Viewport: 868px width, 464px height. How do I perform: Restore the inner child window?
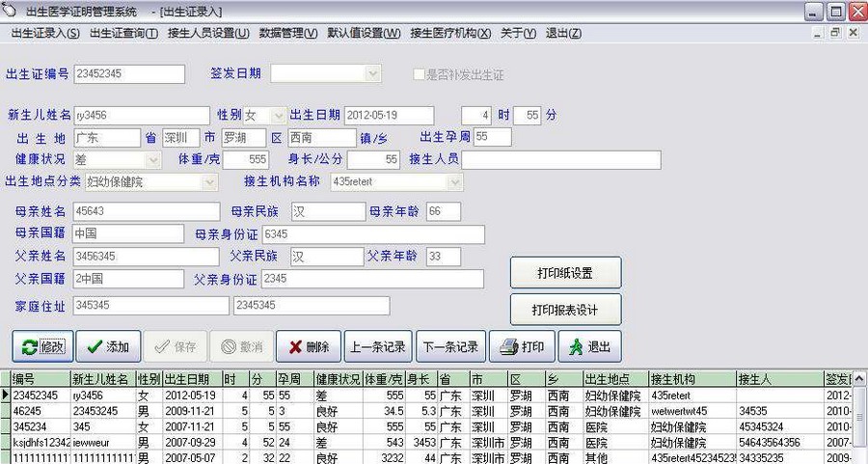835,33
